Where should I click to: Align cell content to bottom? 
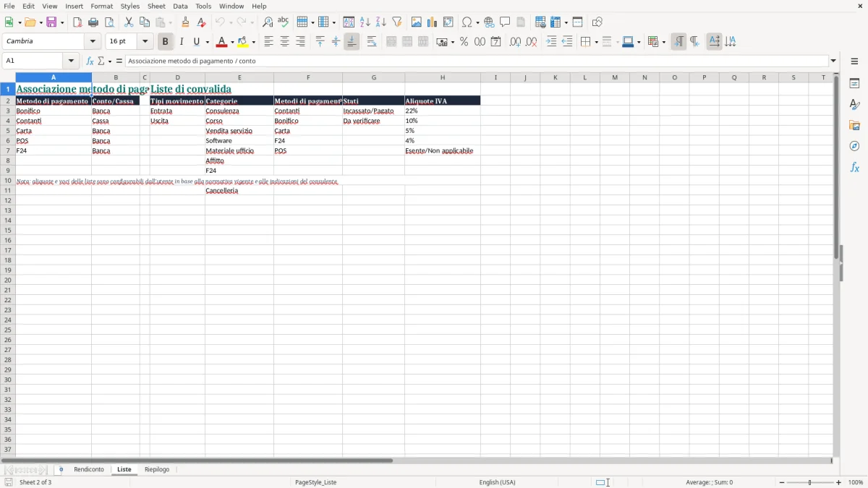(x=352, y=42)
